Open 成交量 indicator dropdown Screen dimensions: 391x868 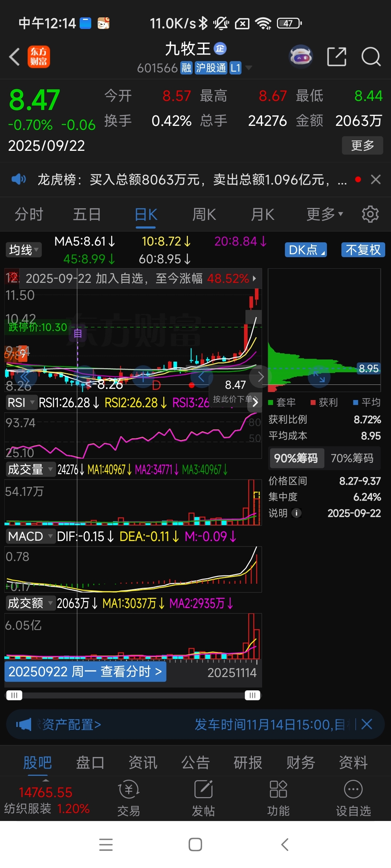pos(30,469)
